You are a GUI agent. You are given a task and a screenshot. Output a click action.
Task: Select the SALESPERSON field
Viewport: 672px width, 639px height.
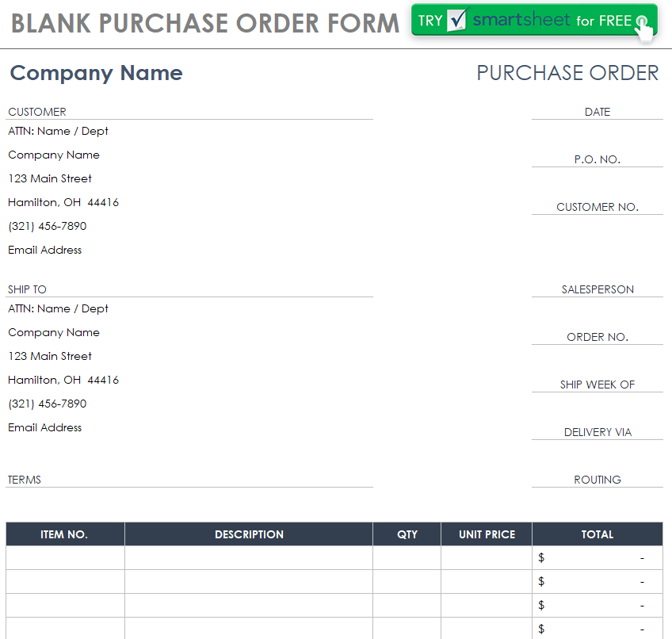coord(597,289)
